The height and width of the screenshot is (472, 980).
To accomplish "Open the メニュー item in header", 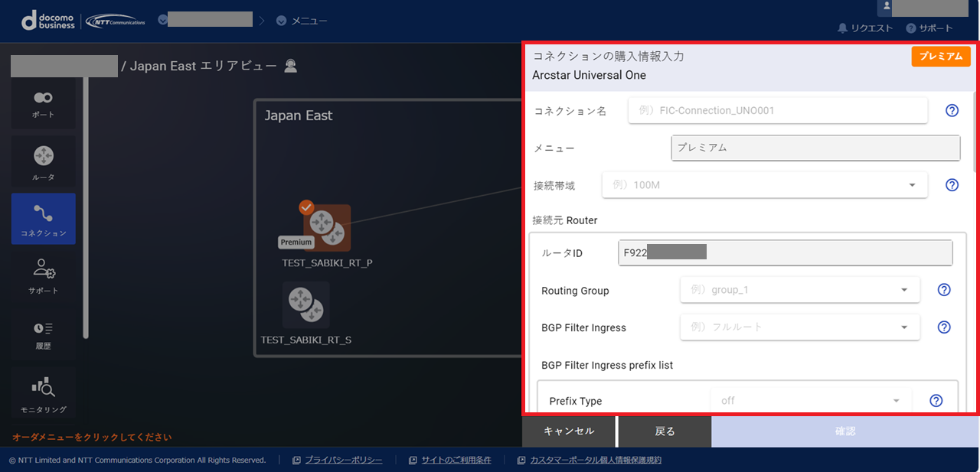I will (x=302, y=21).
